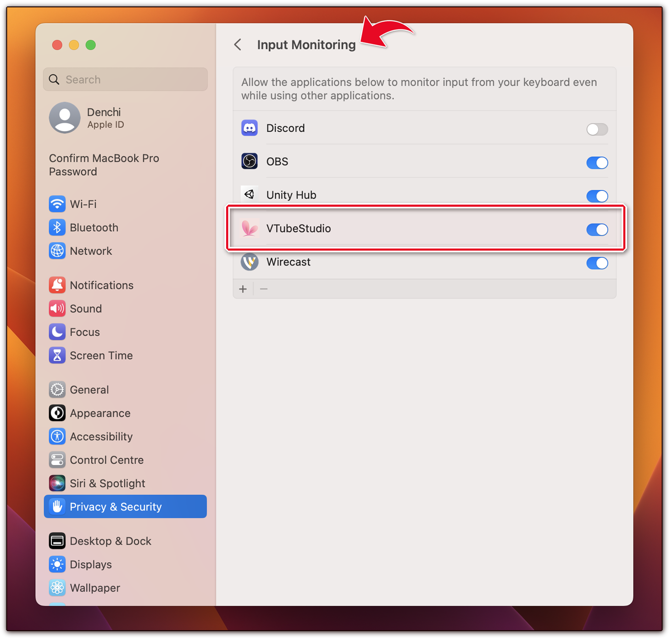This screenshot has width=672, height=643.
Task: Open Accessibility settings label
Action: 101,437
